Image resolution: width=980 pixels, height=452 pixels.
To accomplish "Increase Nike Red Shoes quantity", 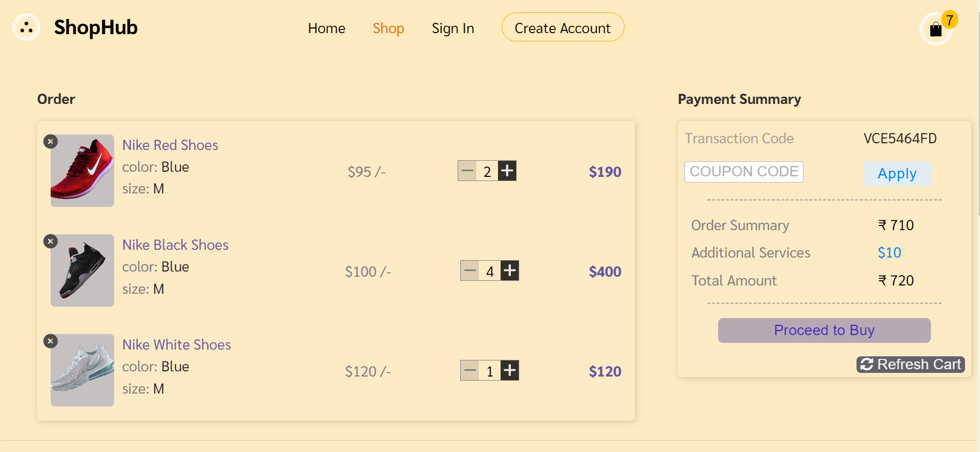I will (x=507, y=171).
